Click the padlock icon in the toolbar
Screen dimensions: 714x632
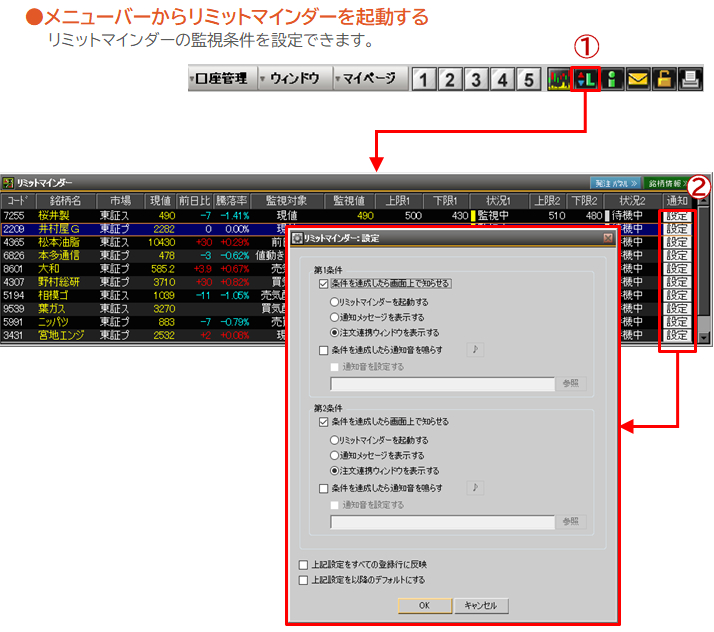664,79
